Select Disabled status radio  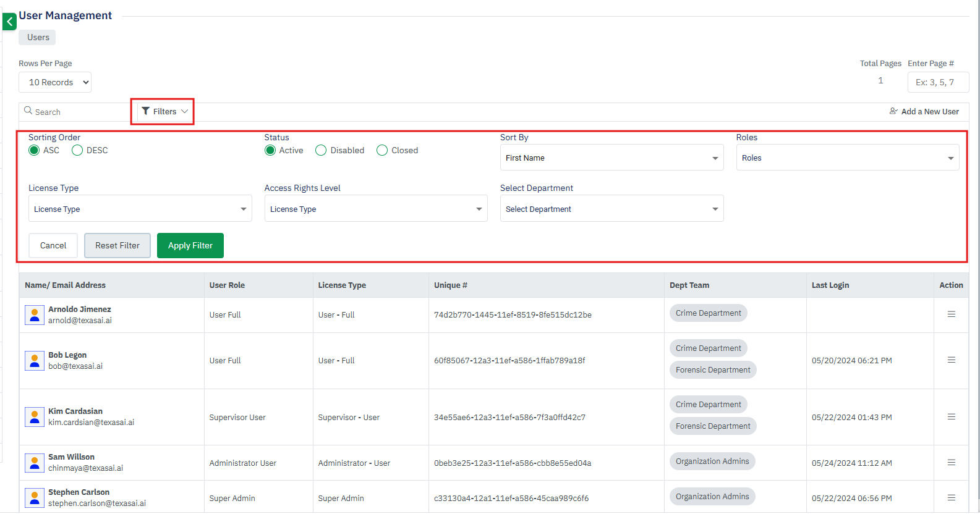321,150
